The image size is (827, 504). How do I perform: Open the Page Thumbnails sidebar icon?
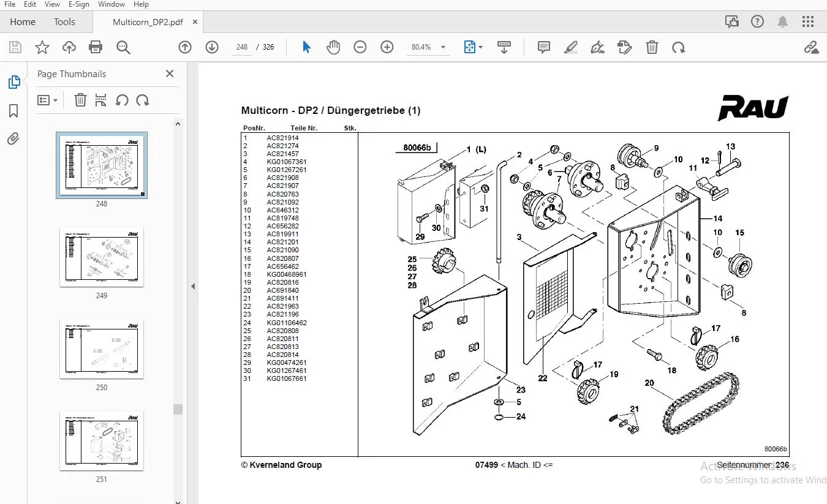13,82
